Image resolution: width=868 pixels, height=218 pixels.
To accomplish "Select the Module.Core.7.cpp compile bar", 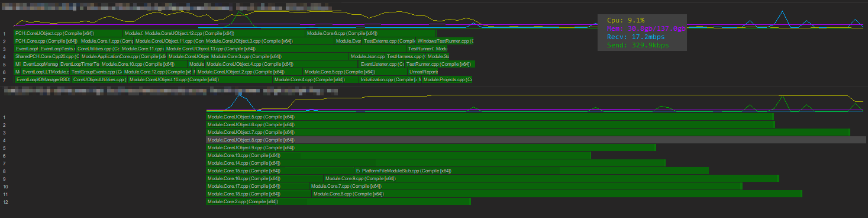I will pyautogui.click(x=525, y=186).
